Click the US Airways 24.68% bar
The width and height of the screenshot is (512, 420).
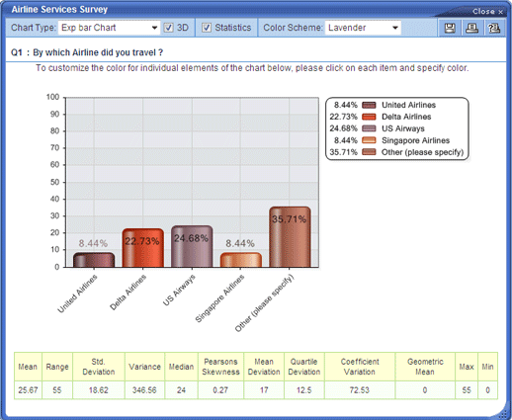pos(192,246)
